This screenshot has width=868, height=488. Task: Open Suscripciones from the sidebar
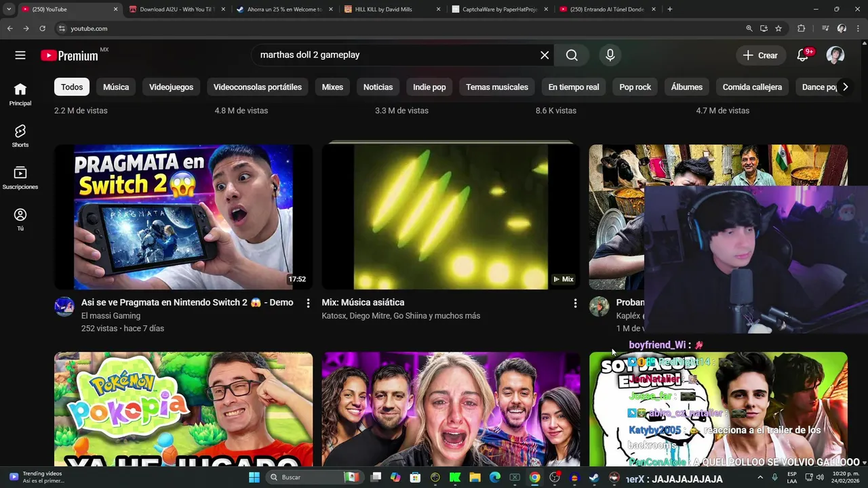[x=20, y=178]
